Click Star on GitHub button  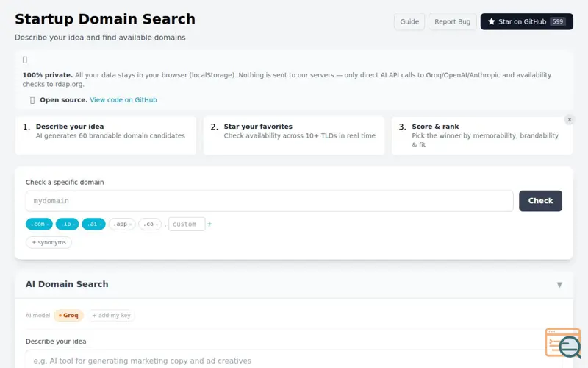(x=526, y=22)
